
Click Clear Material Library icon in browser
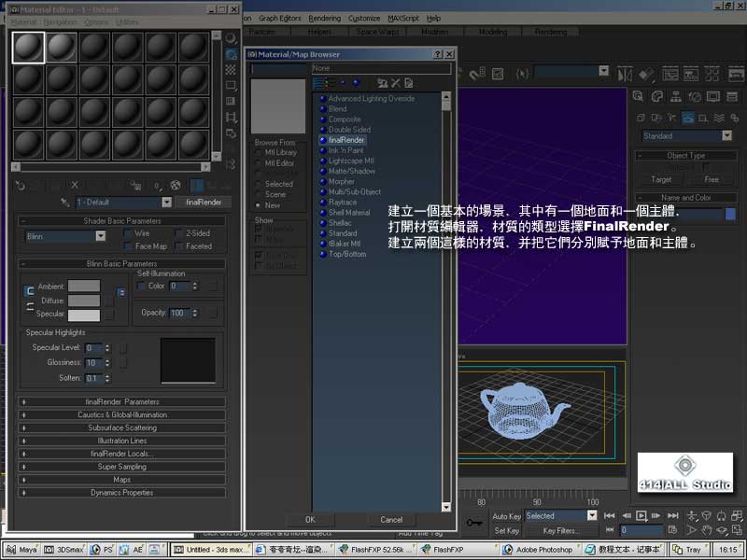409,83
